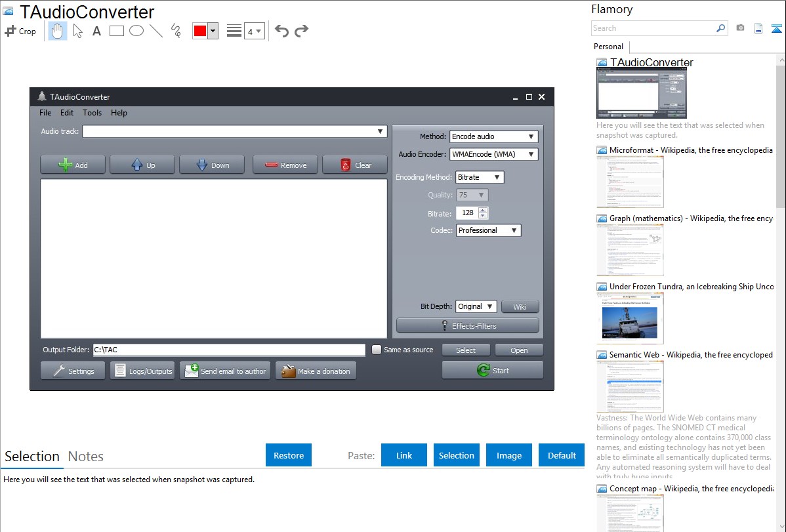Image resolution: width=786 pixels, height=532 pixels.
Task: Click the Up arrow button
Action: pos(142,165)
